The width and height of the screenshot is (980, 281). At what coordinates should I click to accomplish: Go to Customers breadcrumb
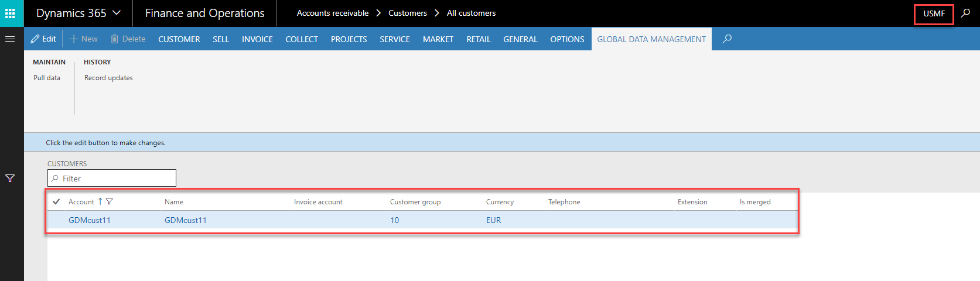point(408,13)
